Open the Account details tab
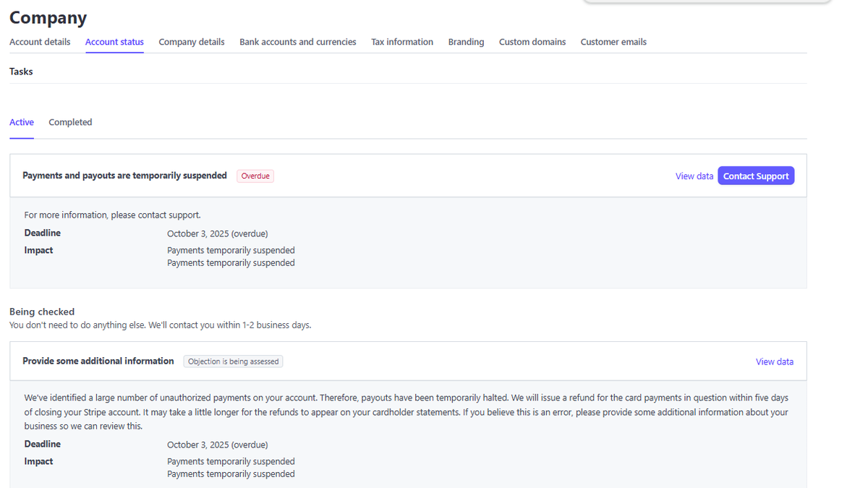 pos(40,42)
